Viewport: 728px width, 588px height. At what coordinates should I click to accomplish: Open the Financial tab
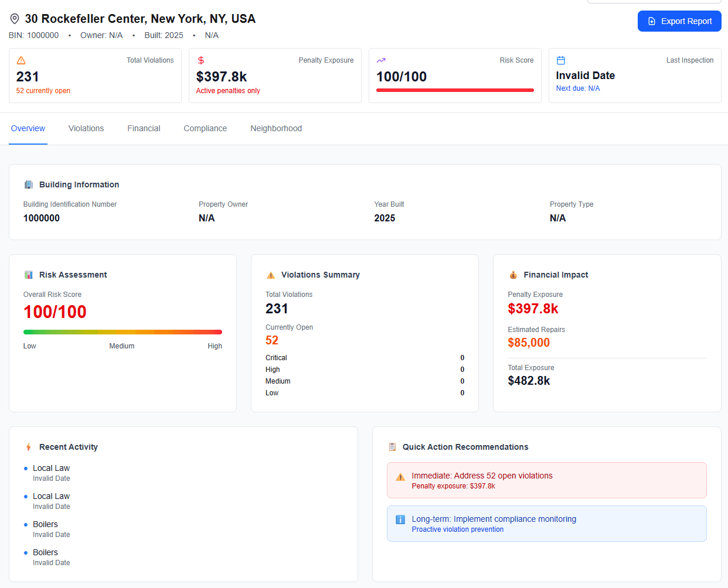click(x=144, y=128)
